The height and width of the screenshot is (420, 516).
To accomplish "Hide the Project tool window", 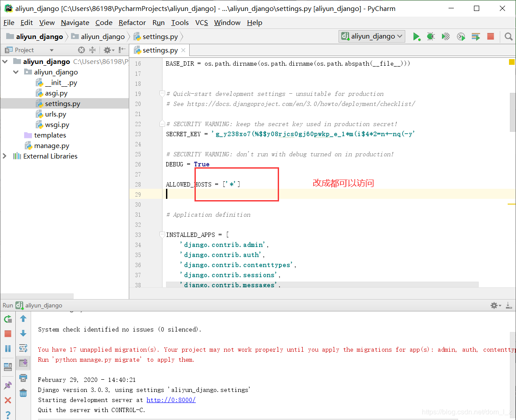I will pos(122,50).
